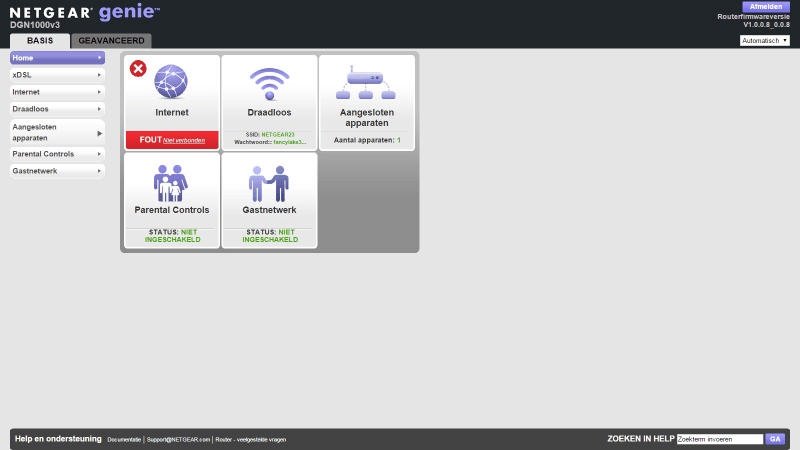Switch to the GEAVANCEERD tab
The height and width of the screenshot is (450, 800).
pos(111,41)
